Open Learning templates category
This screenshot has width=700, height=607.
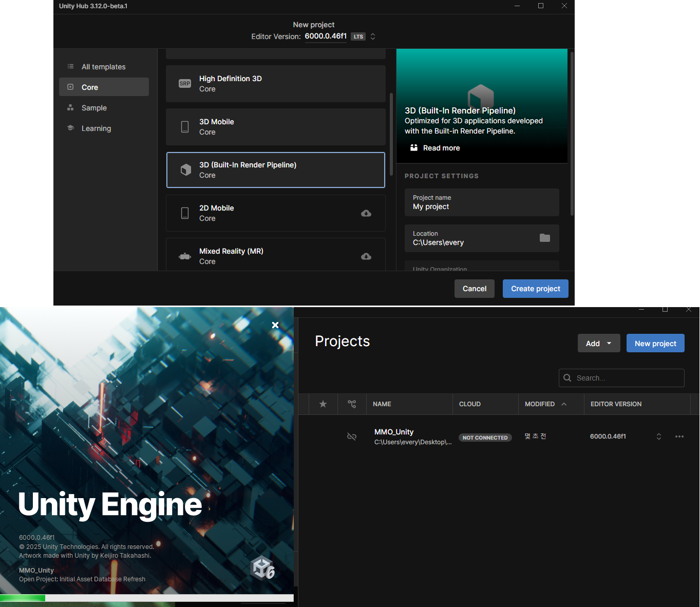[104, 128]
